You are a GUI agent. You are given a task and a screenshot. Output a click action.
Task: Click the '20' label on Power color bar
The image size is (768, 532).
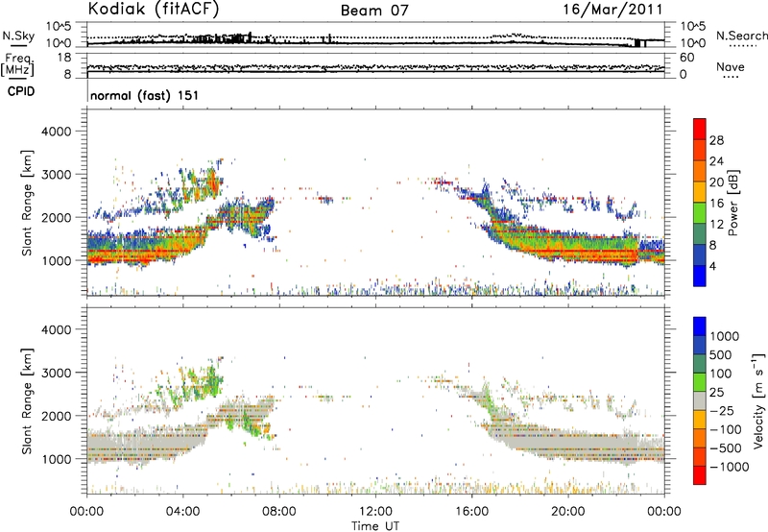click(716, 182)
